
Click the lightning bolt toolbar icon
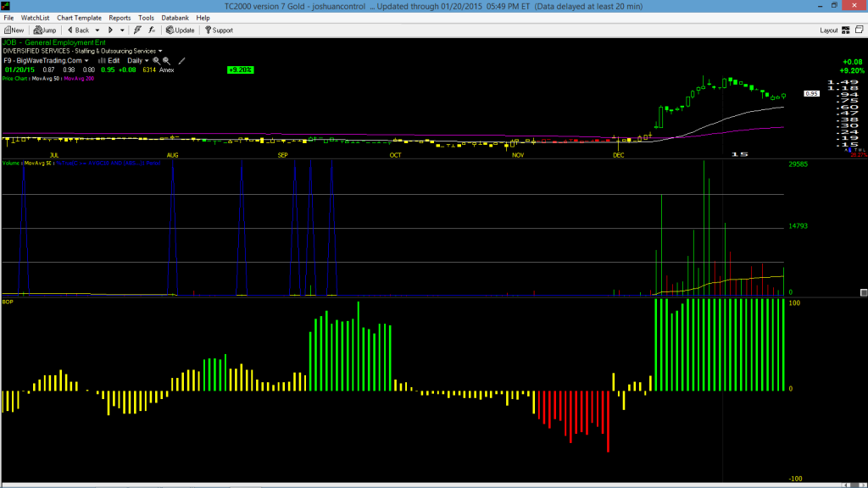[x=137, y=30]
